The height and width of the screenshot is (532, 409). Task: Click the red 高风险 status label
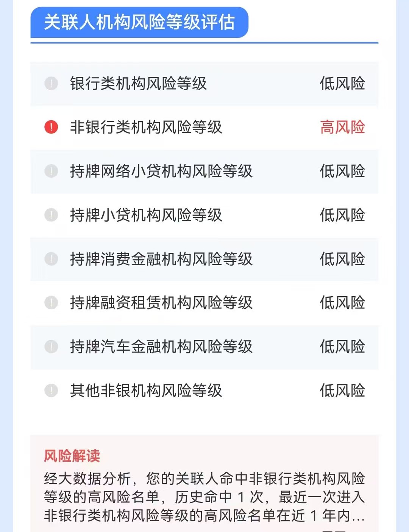pyautogui.click(x=342, y=127)
